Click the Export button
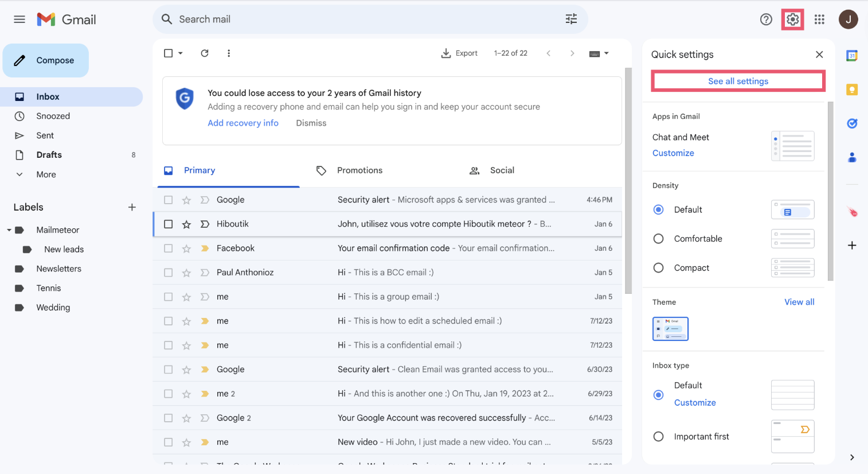 click(459, 53)
